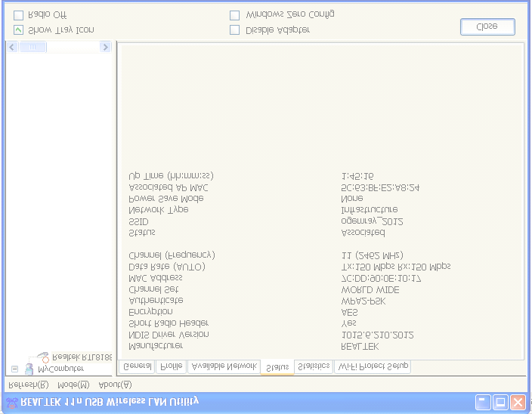Click the Manufacturer label
The width and height of the screenshot is (532, 414).
coord(156,346)
